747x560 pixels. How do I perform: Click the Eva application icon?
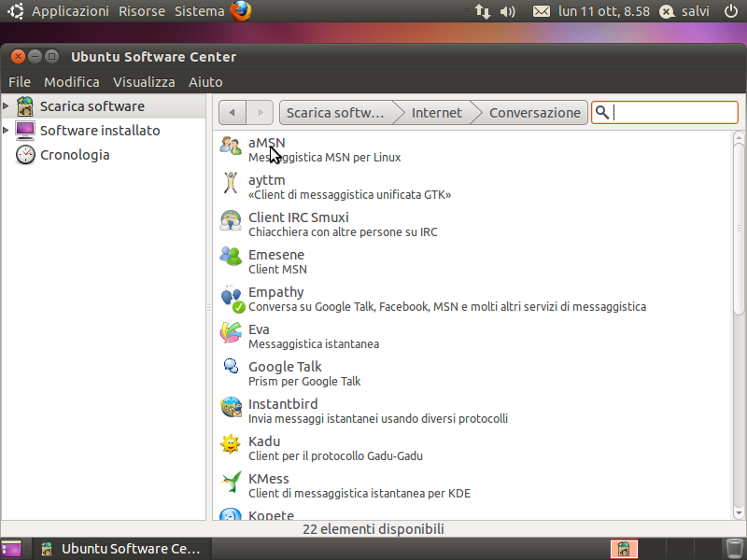pyautogui.click(x=231, y=332)
